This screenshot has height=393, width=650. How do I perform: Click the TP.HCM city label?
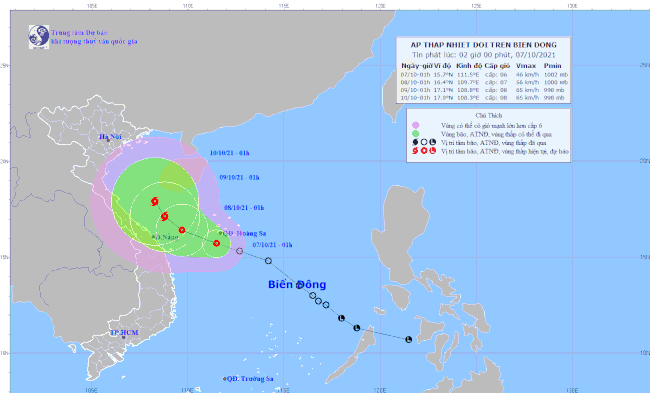[124, 332]
